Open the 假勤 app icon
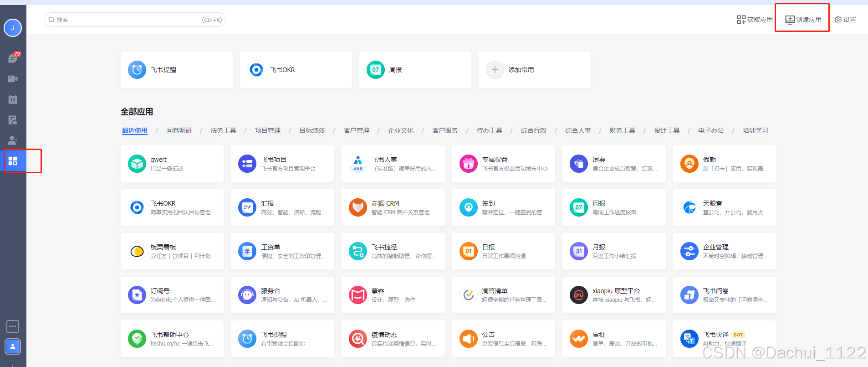 pyautogui.click(x=689, y=164)
